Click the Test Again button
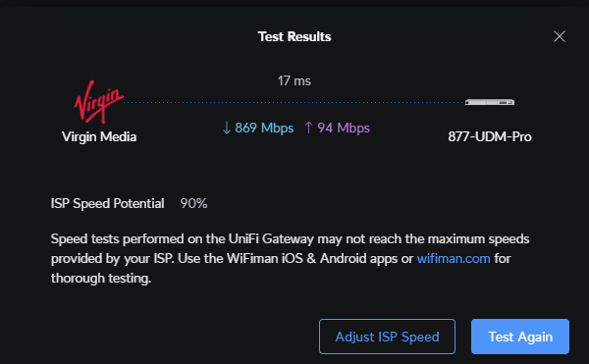Viewport: 589px width, 364px height. tap(520, 337)
